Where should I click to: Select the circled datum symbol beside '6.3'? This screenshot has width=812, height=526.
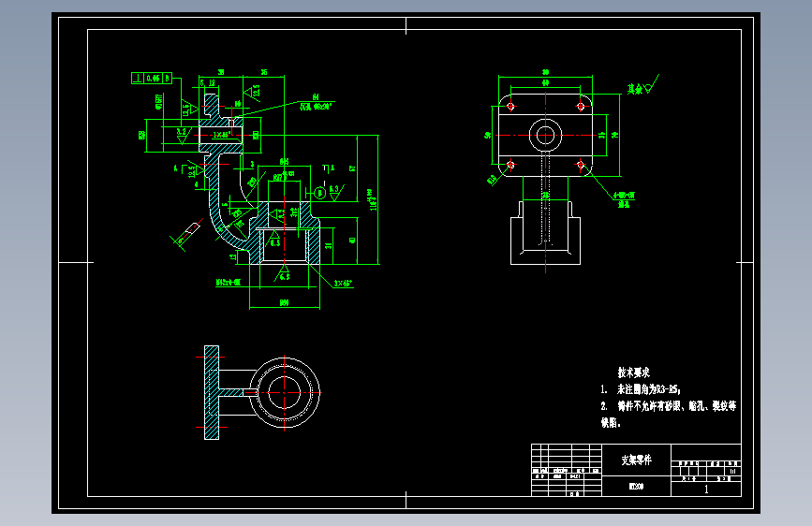click(319, 193)
